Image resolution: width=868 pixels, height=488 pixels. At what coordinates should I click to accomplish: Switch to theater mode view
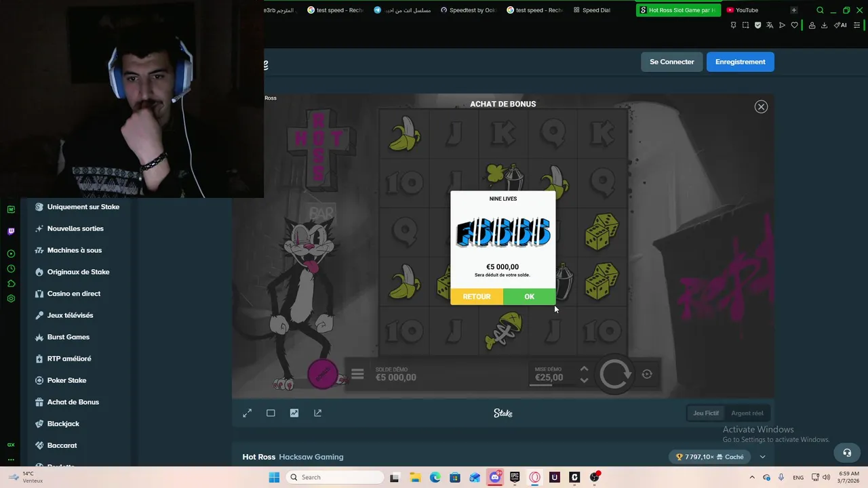[x=271, y=413]
